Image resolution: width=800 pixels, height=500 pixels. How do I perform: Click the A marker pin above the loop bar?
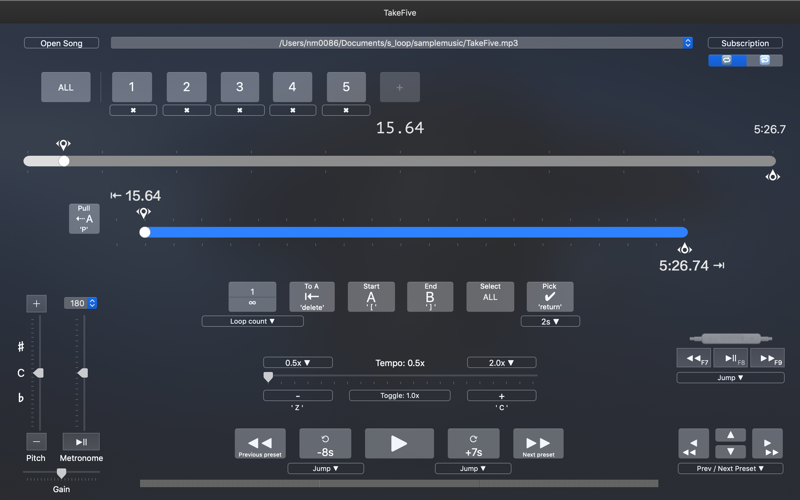[143, 213]
